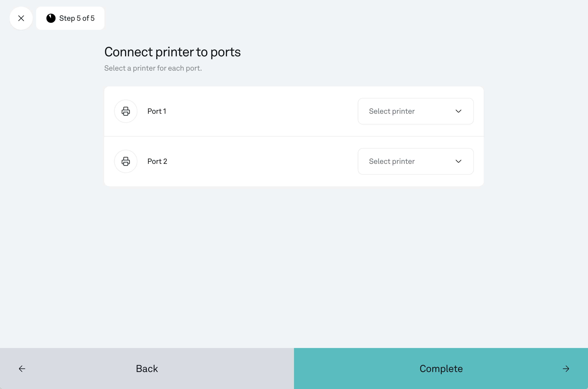Click the 'Step 5 of 5' label
The height and width of the screenshot is (389, 588).
click(77, 18)
